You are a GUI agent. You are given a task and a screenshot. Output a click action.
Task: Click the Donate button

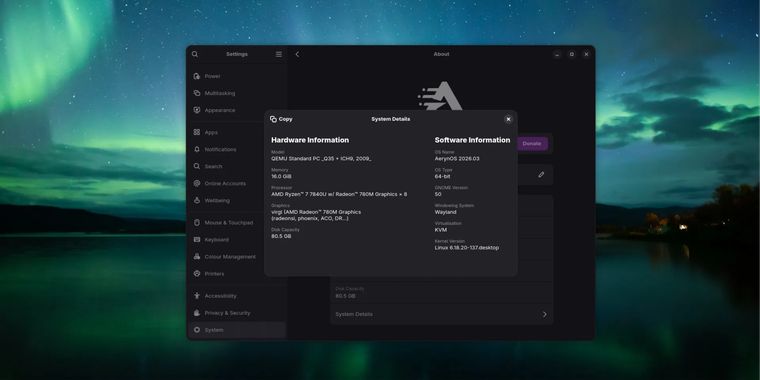tap(533, 143)
